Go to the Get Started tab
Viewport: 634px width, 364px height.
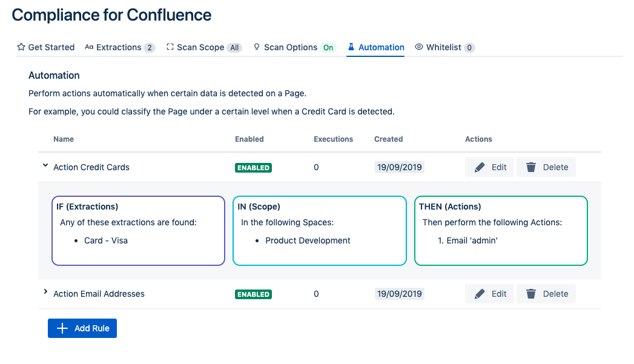(x=51, y=47)
